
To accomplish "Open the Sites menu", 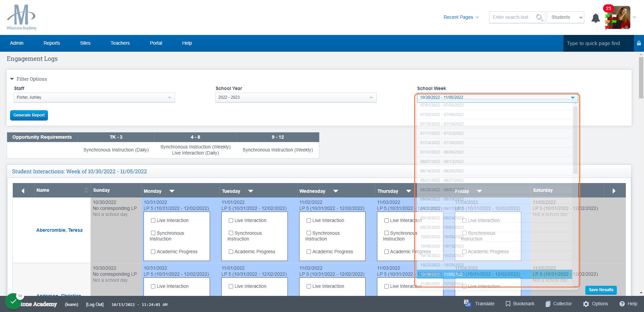I will [85, 43].
